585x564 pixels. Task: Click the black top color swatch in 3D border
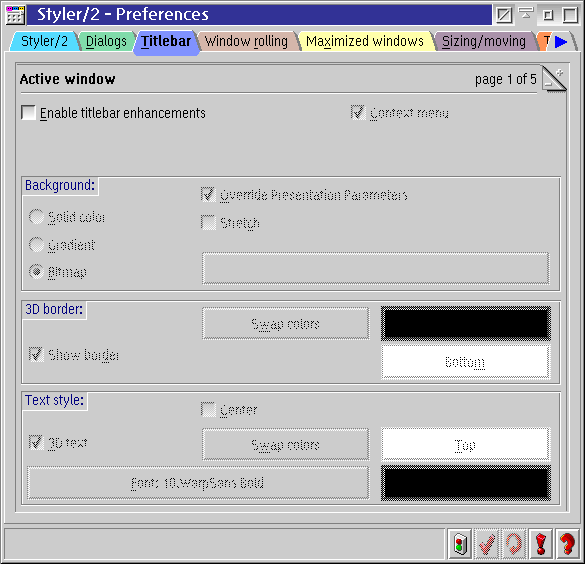tap(465, 323)
